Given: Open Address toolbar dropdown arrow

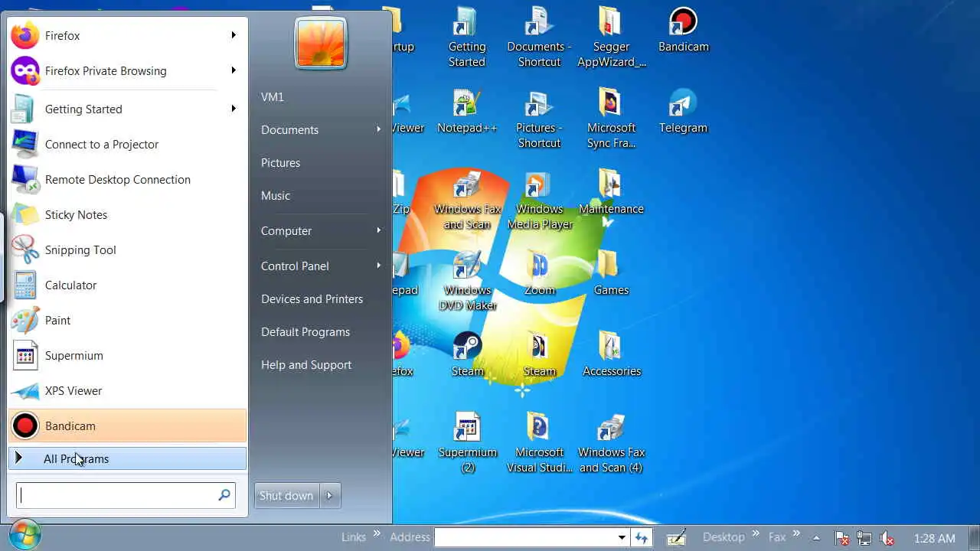Looking at the screenshot, I should 622,538.
